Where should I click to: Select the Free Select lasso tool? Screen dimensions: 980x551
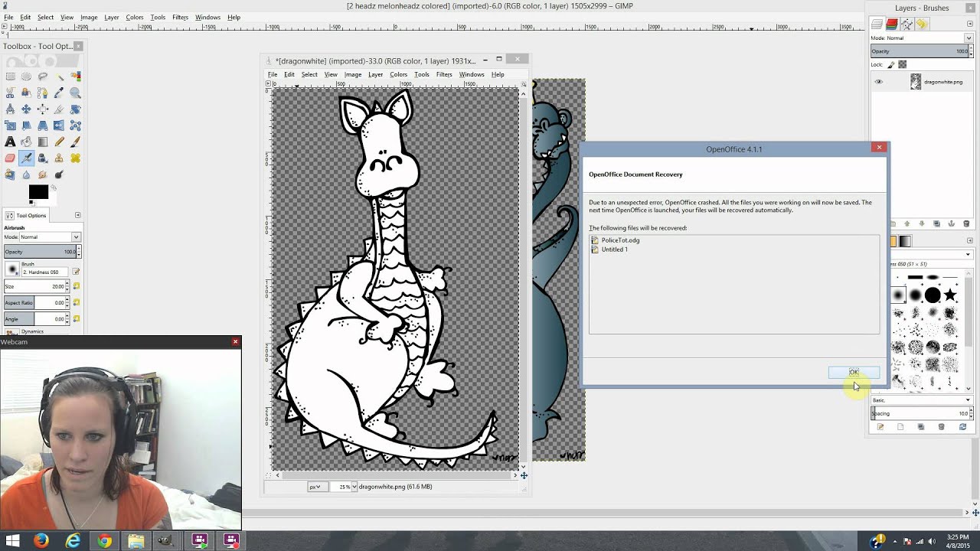(43, 77)
